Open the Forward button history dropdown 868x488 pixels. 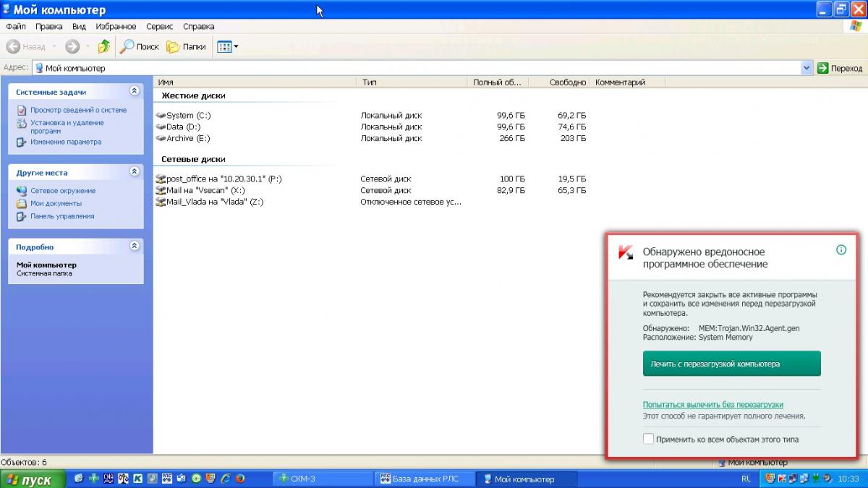[x=88, y=46]
